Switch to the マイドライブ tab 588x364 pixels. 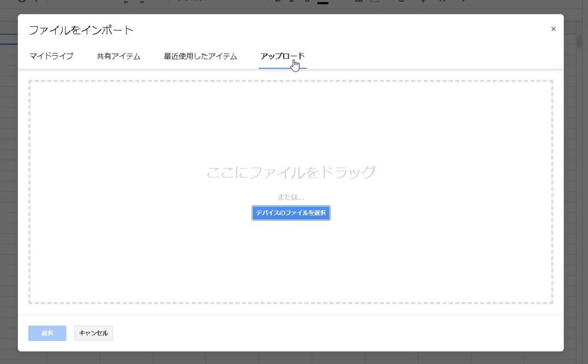pos(51,56)
